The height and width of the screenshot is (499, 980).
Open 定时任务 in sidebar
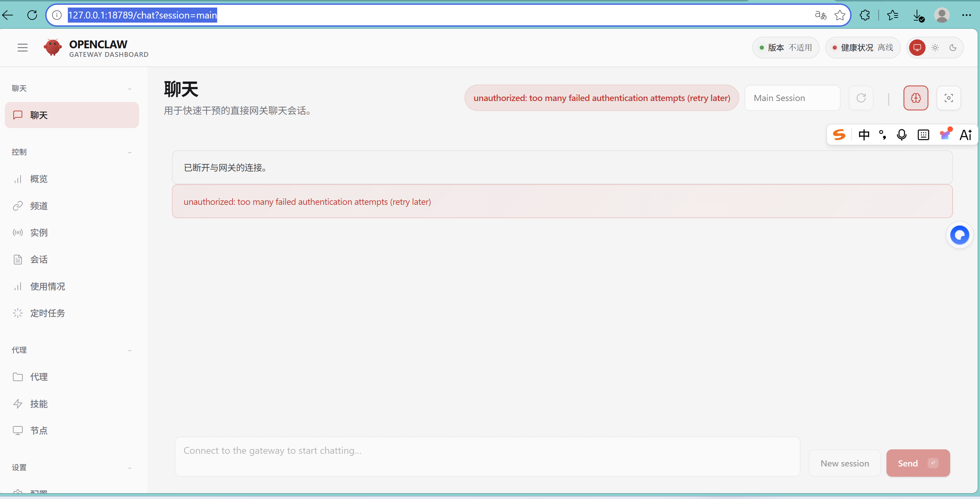72,313
